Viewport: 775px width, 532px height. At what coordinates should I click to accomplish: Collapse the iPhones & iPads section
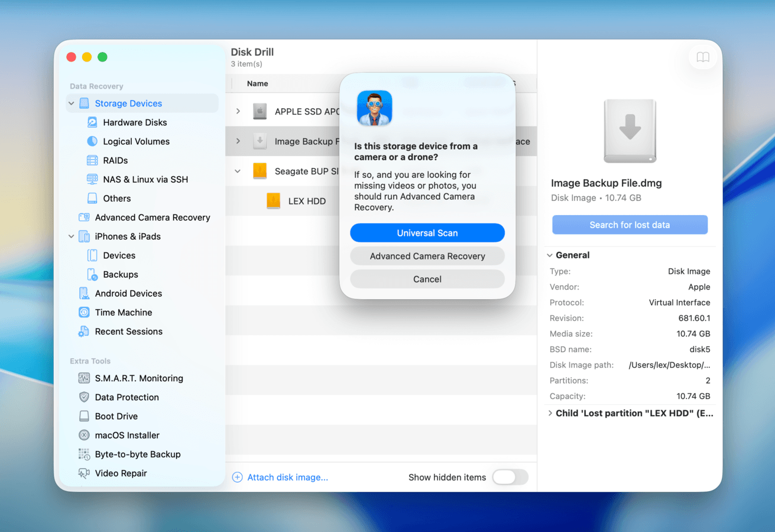[71, 236]
